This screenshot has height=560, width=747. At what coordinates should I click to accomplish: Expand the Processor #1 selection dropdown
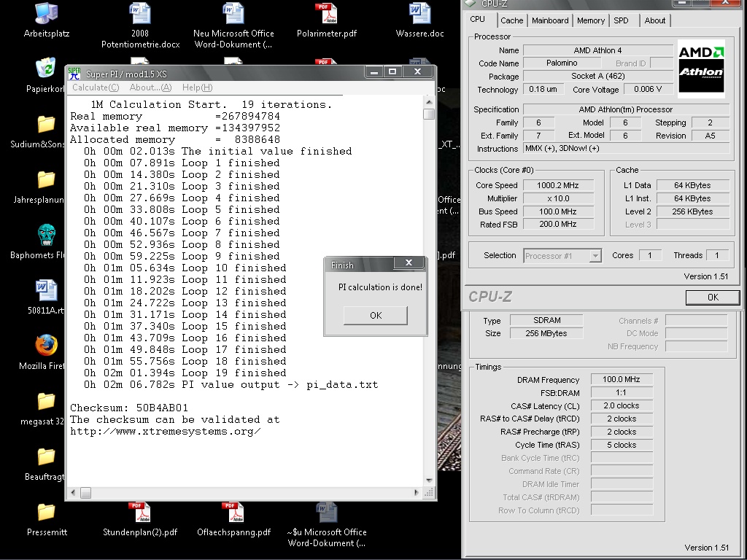[595, 256]
